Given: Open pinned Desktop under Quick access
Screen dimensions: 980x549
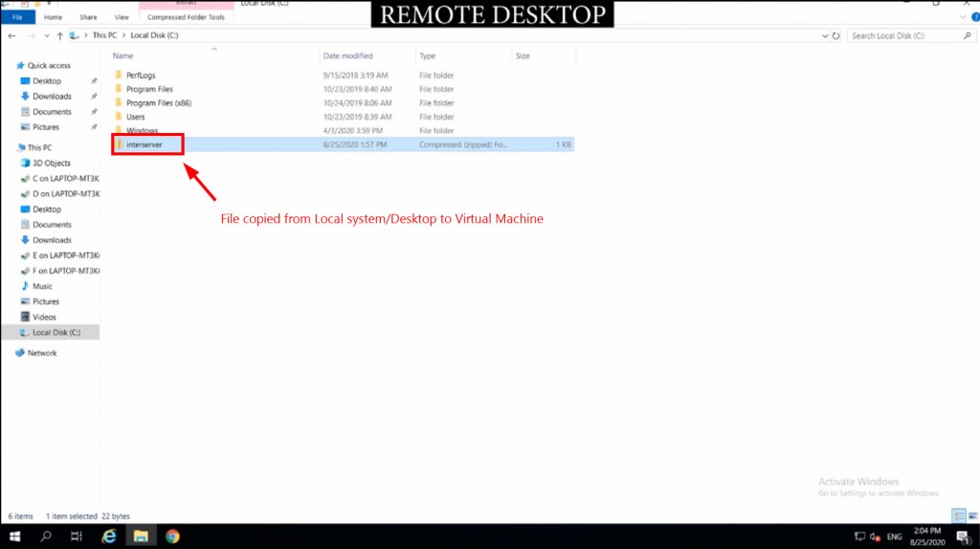Looking at the screenshot, I should point(47,81).
